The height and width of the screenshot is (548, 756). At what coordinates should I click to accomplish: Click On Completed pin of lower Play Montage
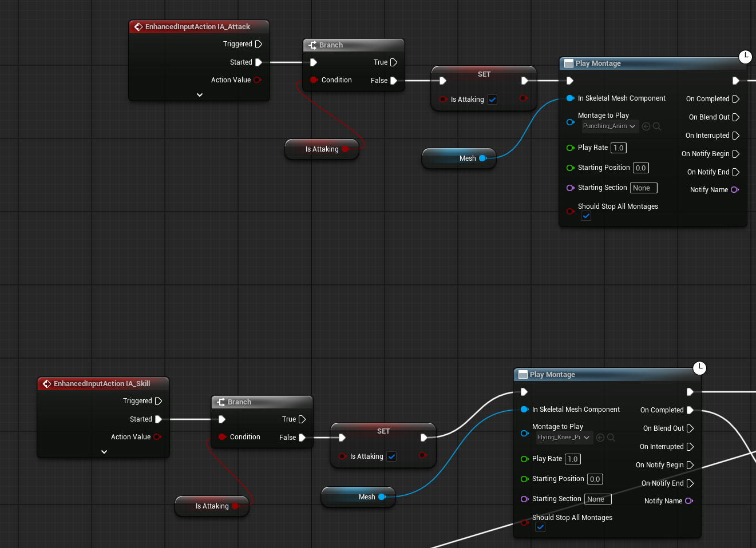point(690,410)
